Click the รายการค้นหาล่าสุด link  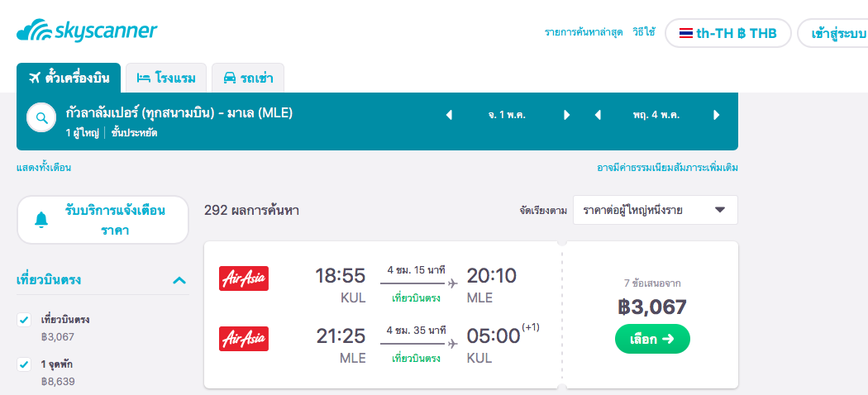pyautogui.click(x=583, y=34)
